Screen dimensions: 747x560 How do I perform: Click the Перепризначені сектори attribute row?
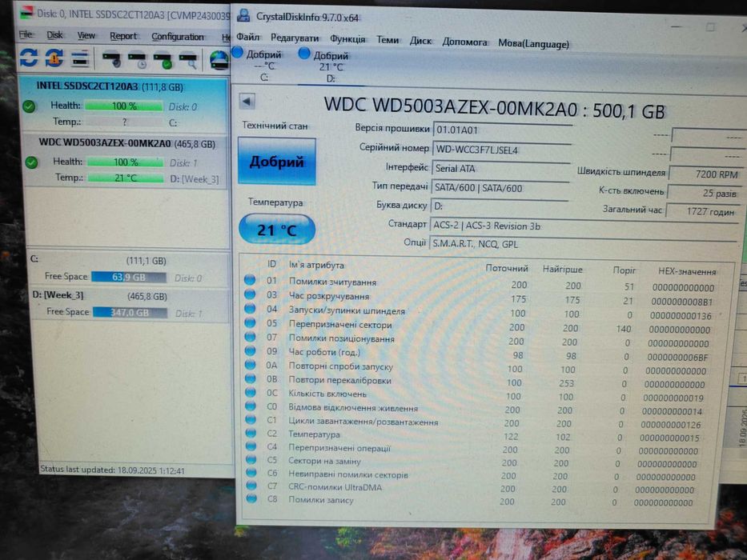point(480,326)
